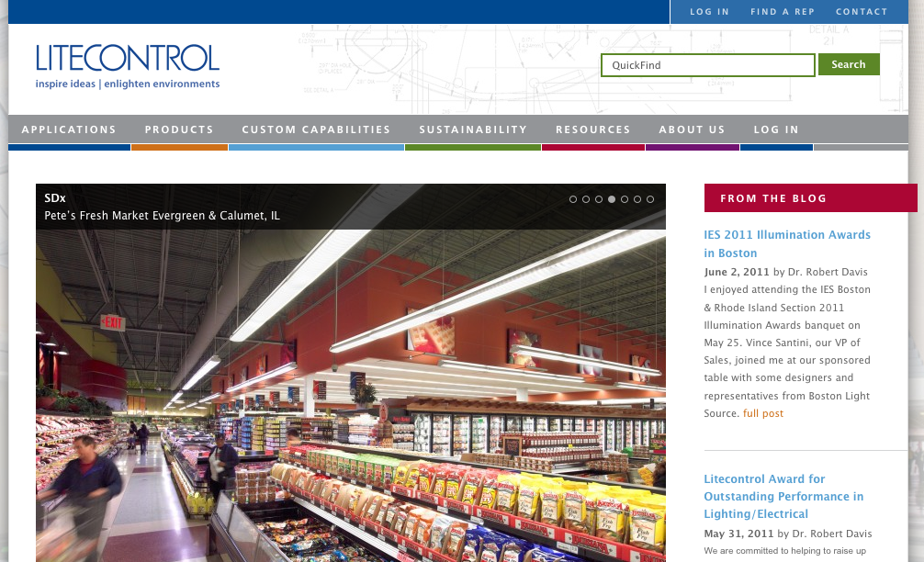Jump to the fifth slideshow dot
The height and width of the screenshot is (562, 924).
tap(625, 199)
